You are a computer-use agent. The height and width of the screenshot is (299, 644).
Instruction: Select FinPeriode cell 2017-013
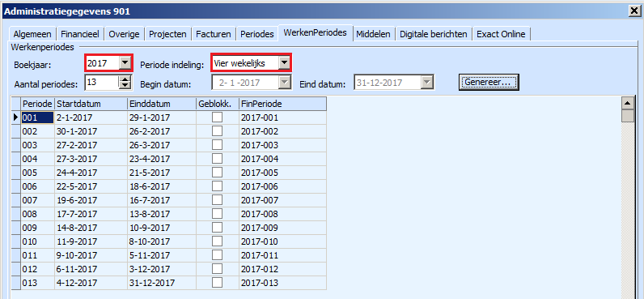click(282, 283)
